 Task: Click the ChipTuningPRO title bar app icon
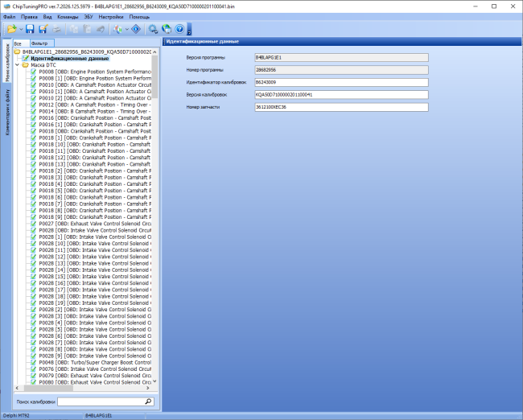(6, 6)
